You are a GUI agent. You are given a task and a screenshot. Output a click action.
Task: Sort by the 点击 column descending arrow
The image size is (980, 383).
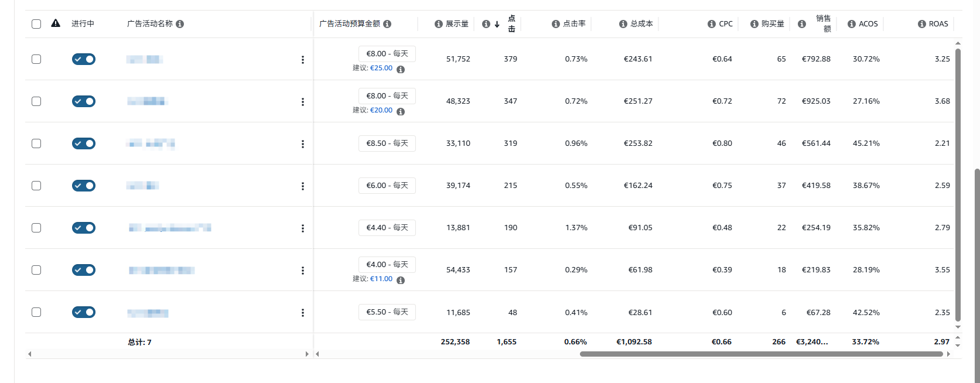497,24
